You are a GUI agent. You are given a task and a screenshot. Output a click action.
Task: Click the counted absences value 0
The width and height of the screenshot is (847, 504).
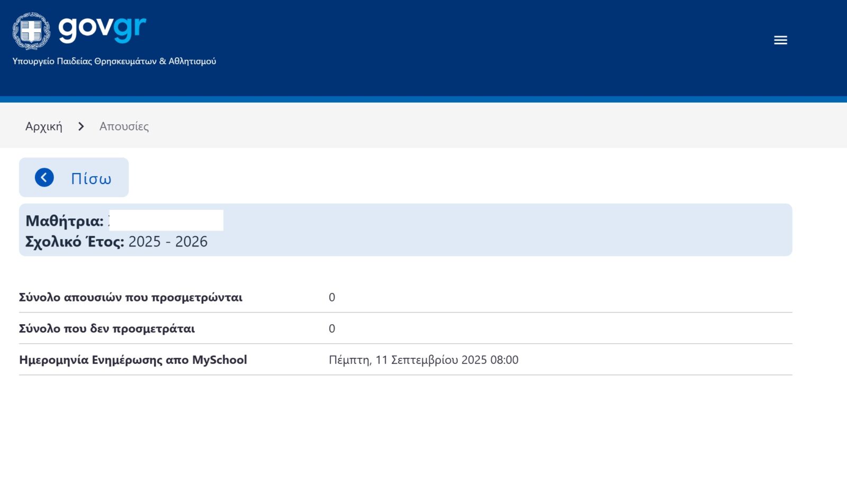tap(332, 297)
